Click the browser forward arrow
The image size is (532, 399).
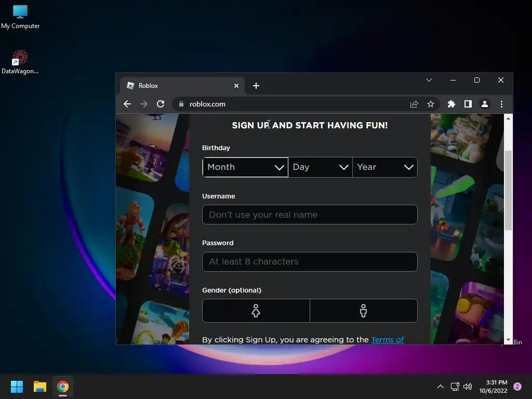(144, 104)
